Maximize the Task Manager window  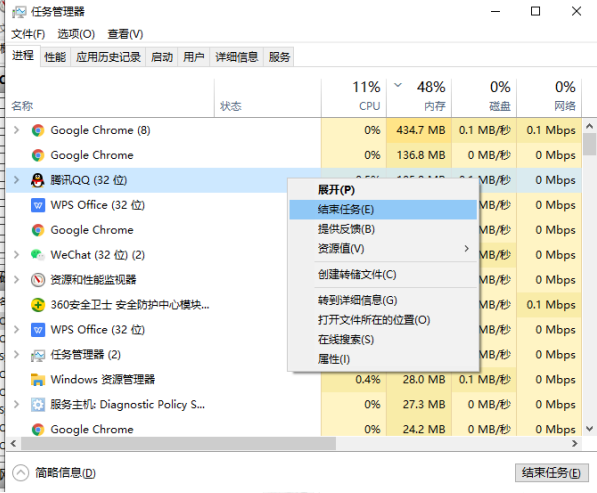[x=535, y=11]
